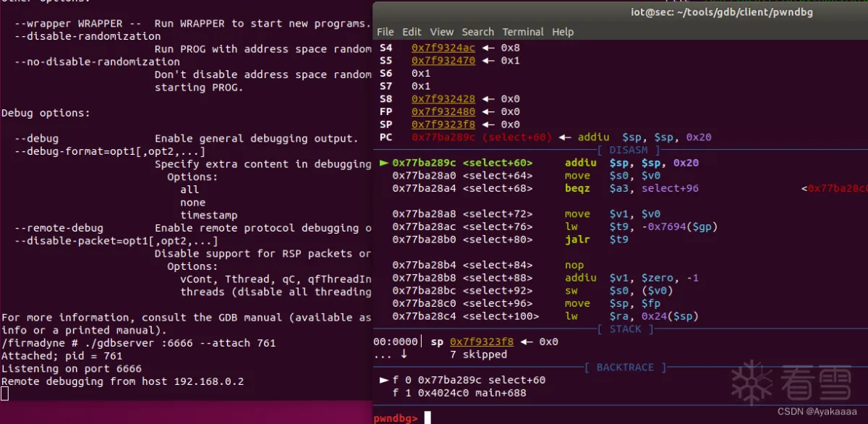Click the pwndbg terminal window title bar
Screen dimensions: 868x424
(620, 10)
